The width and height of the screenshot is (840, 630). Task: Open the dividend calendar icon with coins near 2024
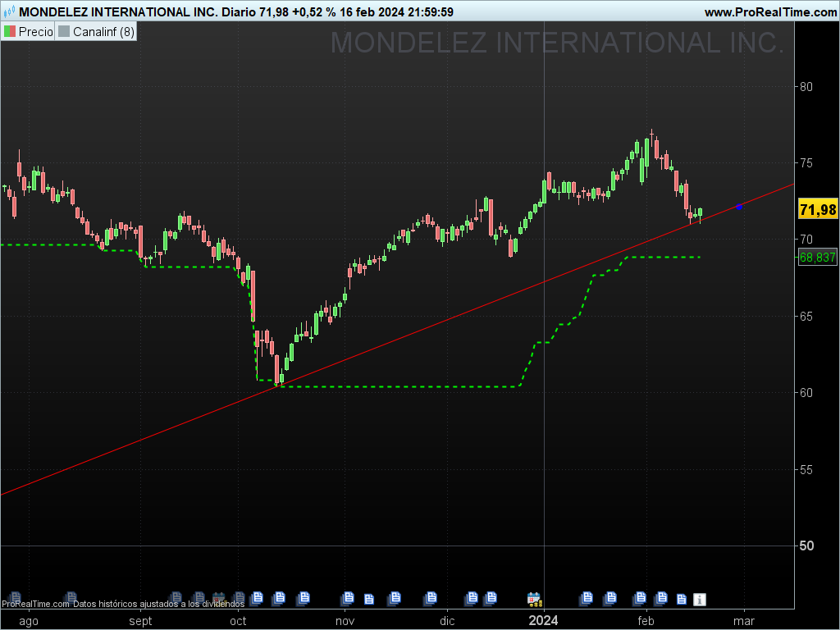534,599
